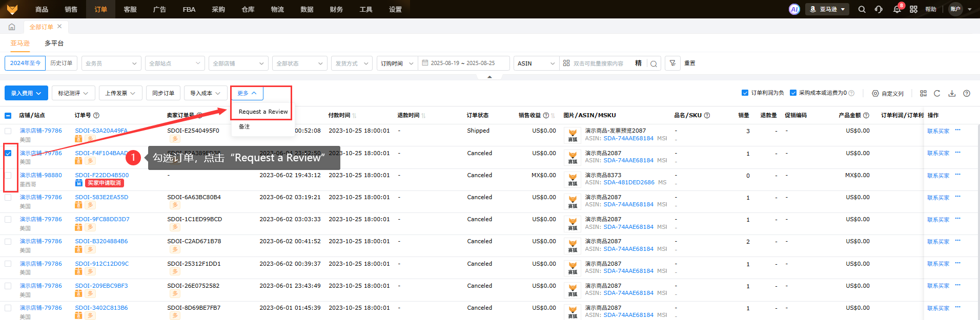The height and width of the screenshot is (320, 980).
Task: Click the date range input field
Action: tap(463, 63)
